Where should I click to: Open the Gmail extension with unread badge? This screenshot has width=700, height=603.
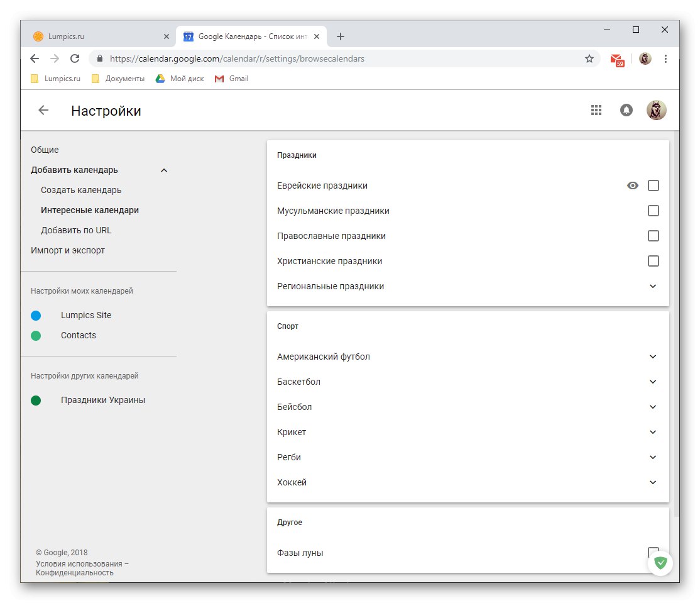[x=616, y=59]
